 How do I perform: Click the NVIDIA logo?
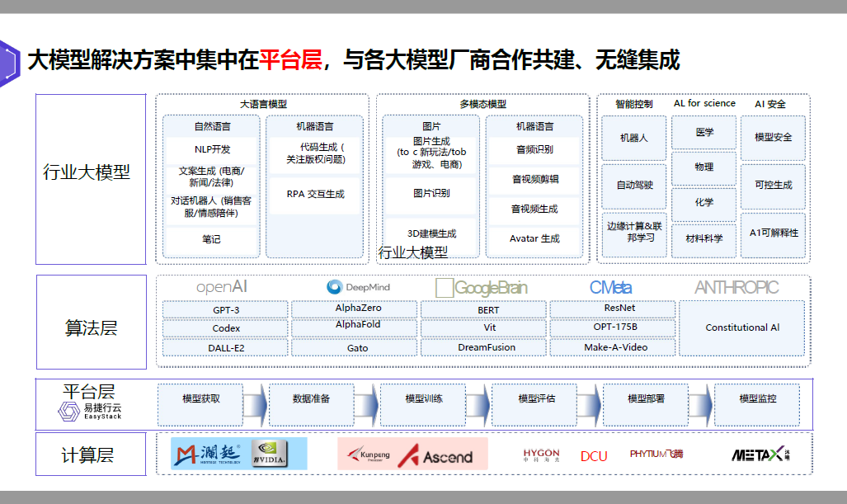coord(270,454)
